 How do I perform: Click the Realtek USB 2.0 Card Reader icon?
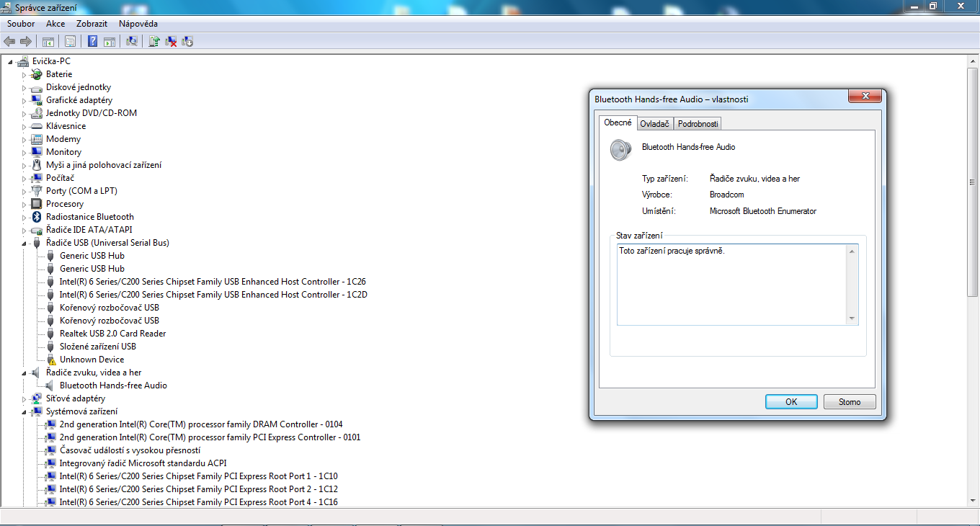tap(51, 334)
